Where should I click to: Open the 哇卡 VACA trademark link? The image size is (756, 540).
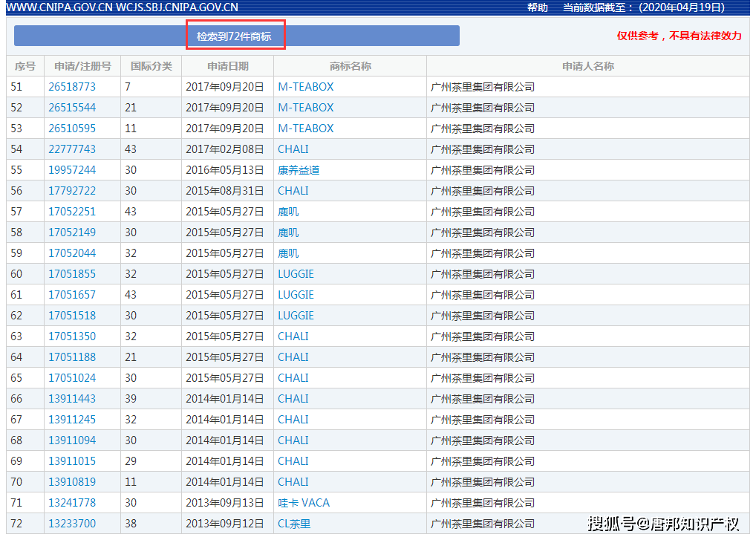304,502
